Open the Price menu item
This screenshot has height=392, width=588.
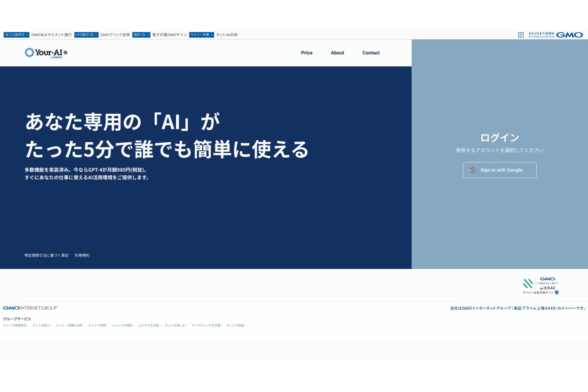click(x=307, y=53)
